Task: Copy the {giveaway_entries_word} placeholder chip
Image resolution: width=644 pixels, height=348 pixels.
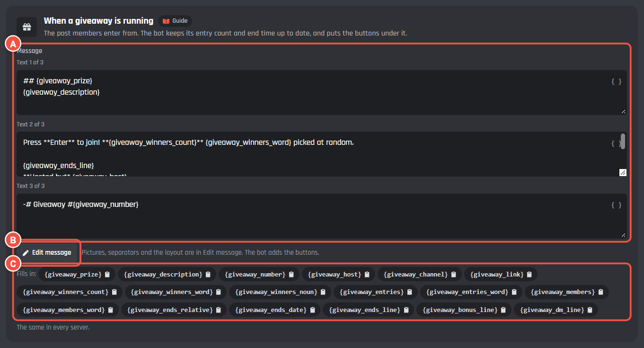Action: [x=471, y=292]
